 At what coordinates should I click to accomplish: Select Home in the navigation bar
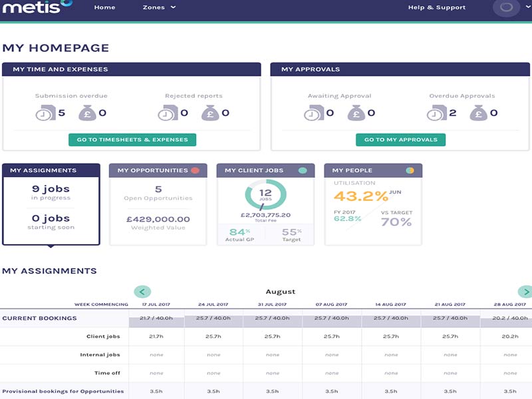[104, 7]
